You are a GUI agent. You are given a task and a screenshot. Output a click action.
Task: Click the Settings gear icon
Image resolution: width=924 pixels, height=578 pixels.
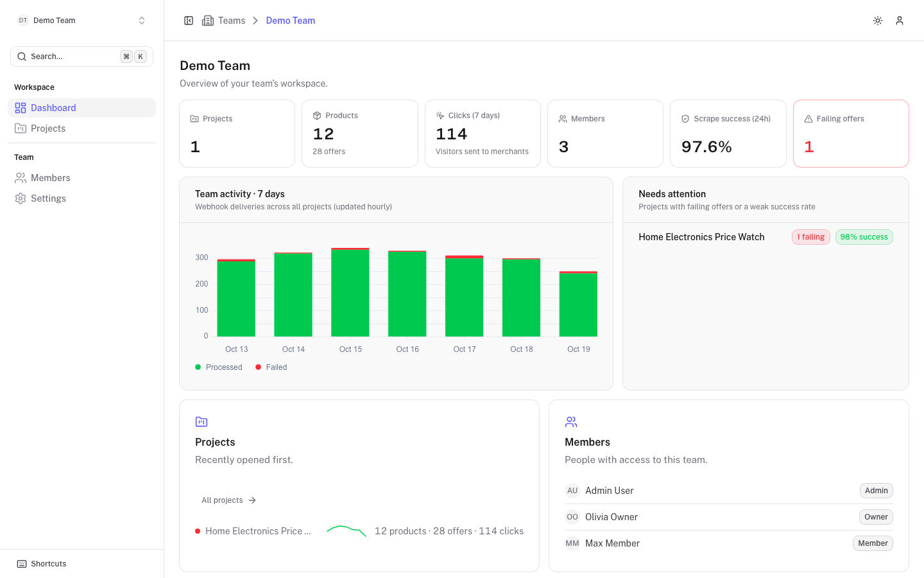pos(21,198)
